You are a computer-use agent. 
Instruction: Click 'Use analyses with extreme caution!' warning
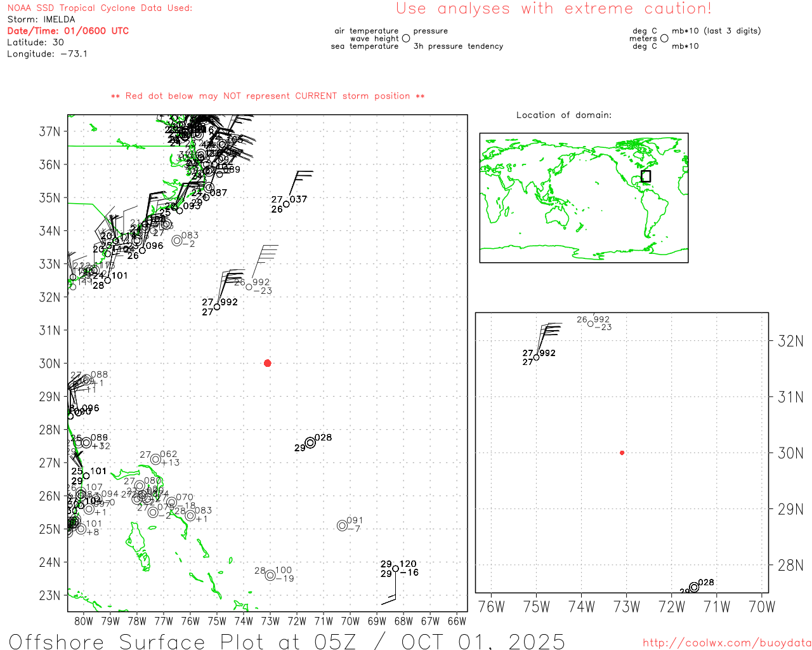point(554,9)
